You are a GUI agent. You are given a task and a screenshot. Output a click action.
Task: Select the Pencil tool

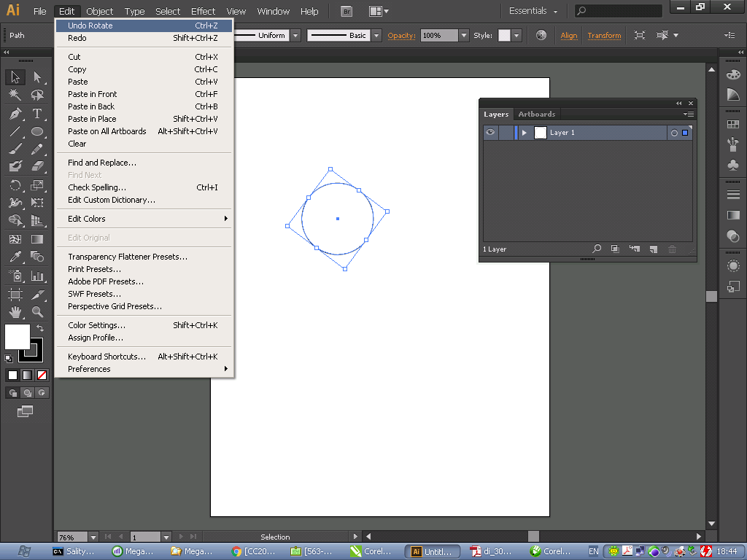click(x=37, y=149)
